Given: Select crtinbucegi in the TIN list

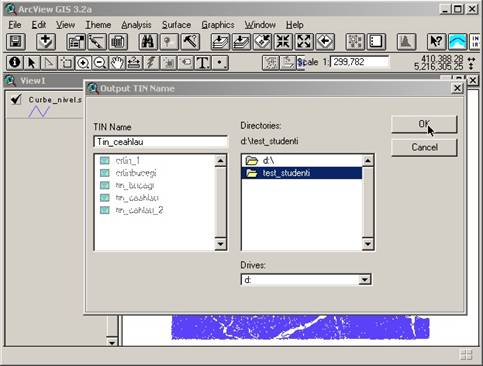Looking at the screenshot, I should tap(136, 173).
